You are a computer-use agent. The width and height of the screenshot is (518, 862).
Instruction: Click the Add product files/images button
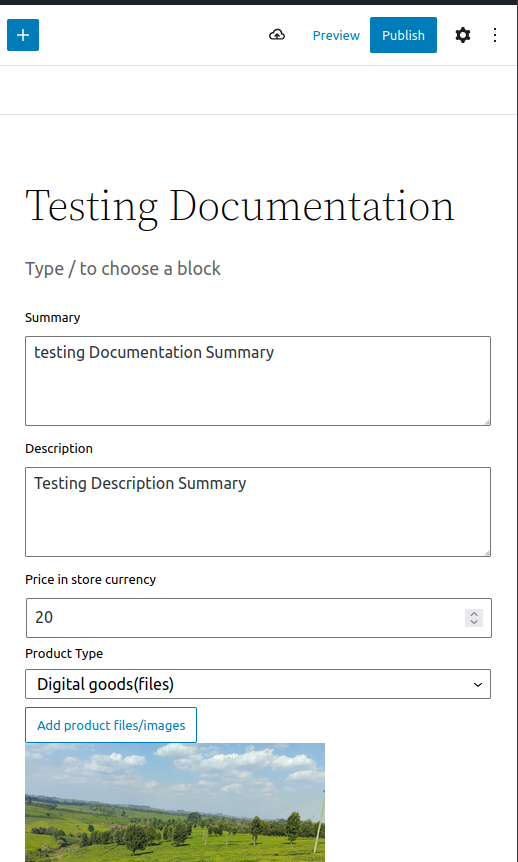(x=111, y=725)
